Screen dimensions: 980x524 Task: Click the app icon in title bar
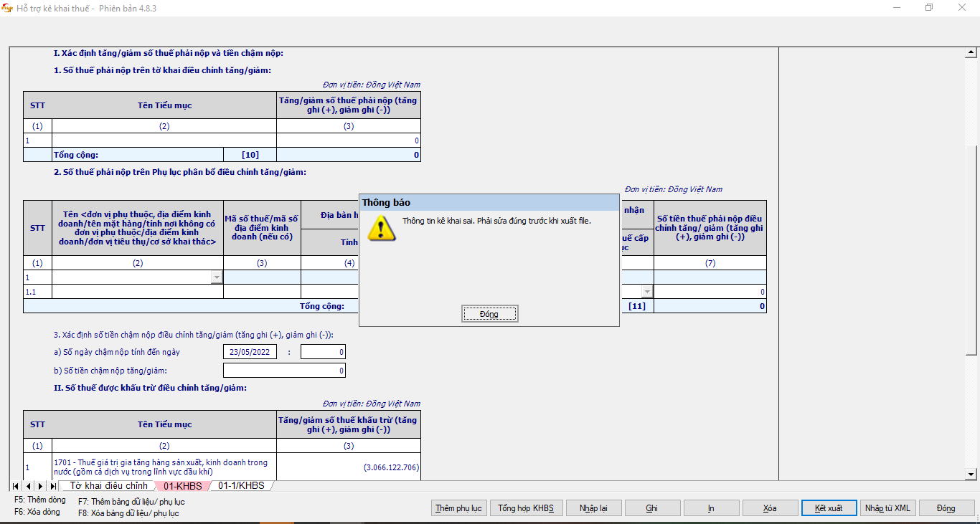8,8
